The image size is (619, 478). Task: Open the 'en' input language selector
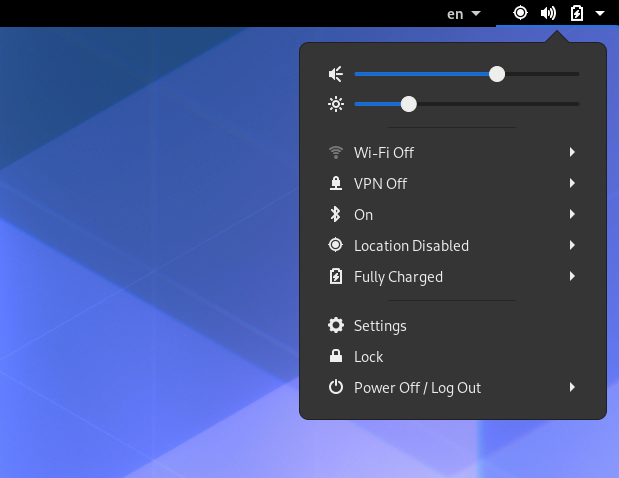pyautogui.click(x=463, y=14)
